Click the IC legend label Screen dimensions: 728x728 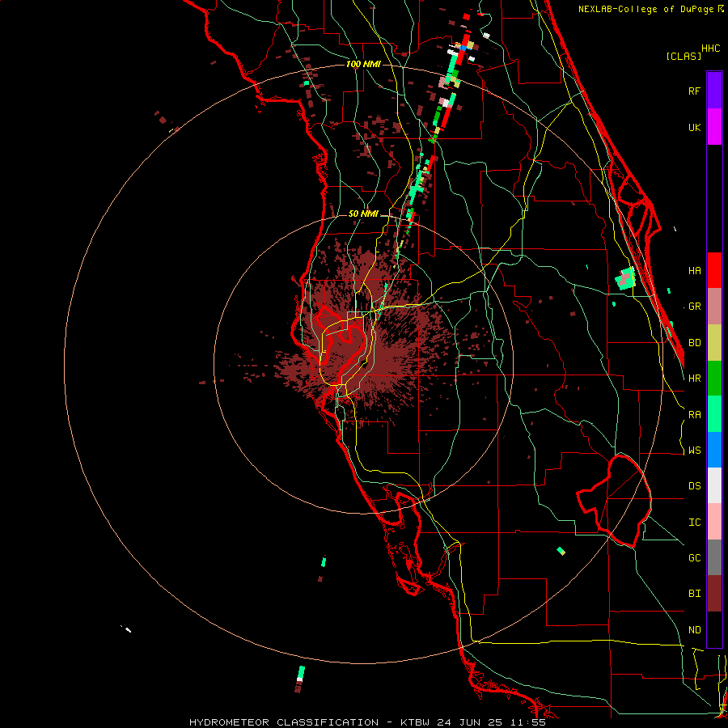coord(695,523)
